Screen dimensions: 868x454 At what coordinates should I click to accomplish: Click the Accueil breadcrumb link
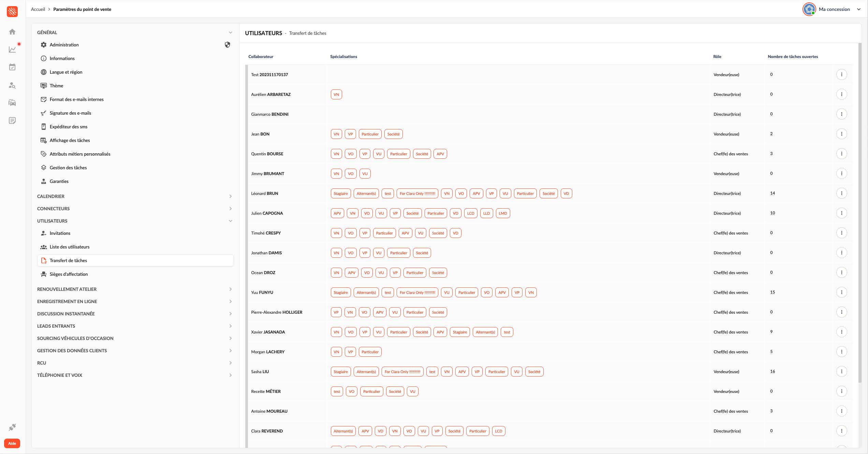38,9
